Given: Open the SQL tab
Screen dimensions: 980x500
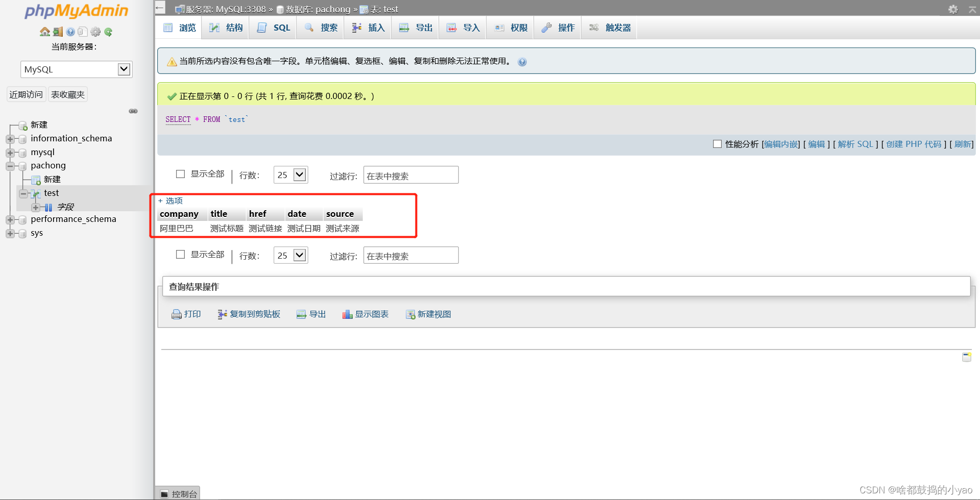Looking at the screenshot, I should (273, 28).
